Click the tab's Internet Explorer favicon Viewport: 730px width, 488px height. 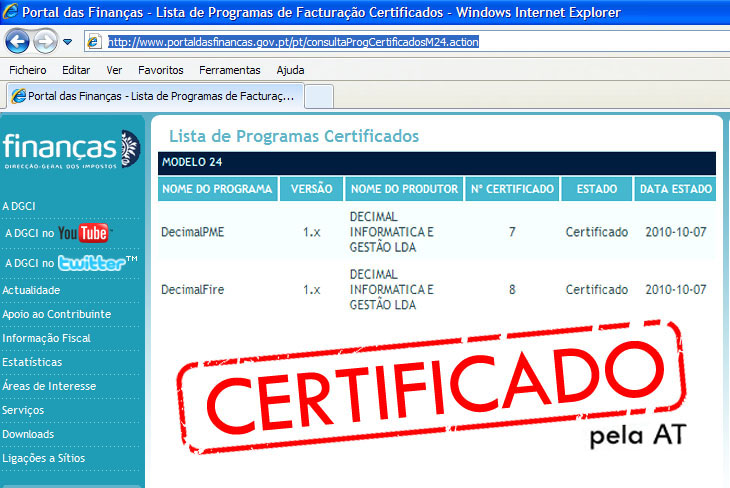[x=19, y=96]
